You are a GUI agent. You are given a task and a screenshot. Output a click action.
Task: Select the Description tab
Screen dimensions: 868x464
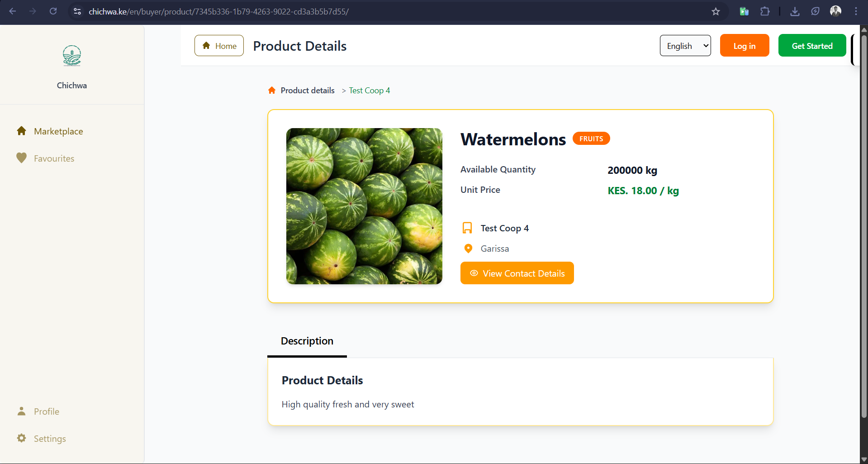click(307, 341)
